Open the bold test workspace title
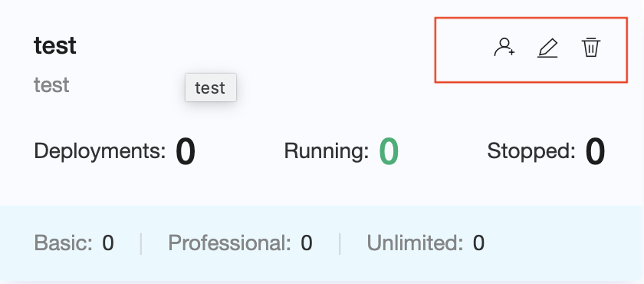644x284 pixels. 55,45
